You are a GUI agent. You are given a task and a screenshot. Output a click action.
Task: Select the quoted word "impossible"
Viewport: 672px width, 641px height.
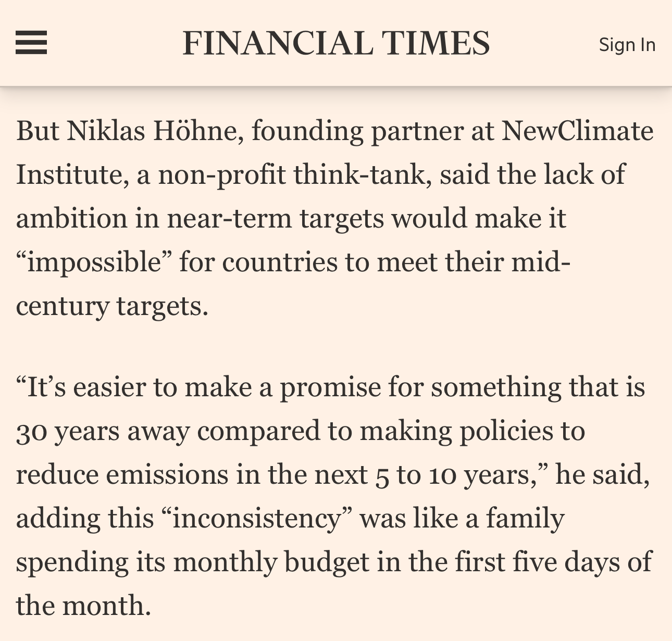[x=94, y=262]
